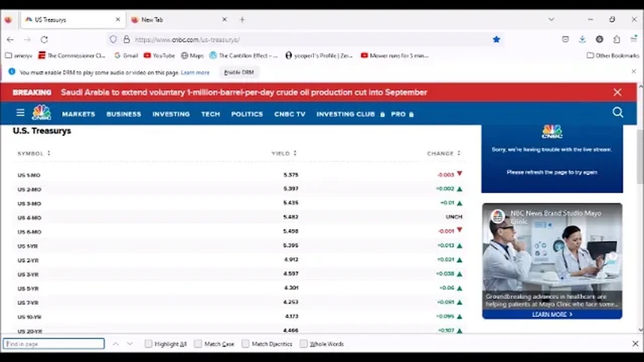Click the US 2-YR treasury symbol
The width and height of the screenshot is (644, 362).
[28, 260]
